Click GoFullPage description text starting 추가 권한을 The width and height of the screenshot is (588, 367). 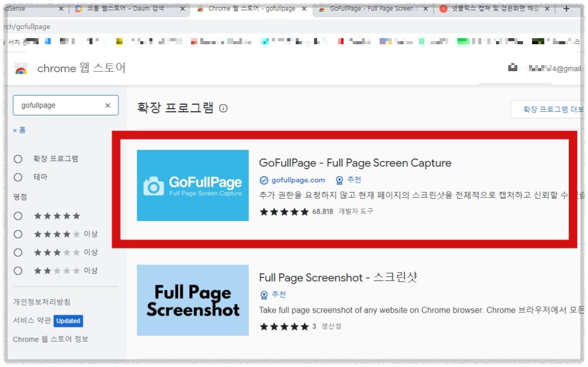pos(421,195)
